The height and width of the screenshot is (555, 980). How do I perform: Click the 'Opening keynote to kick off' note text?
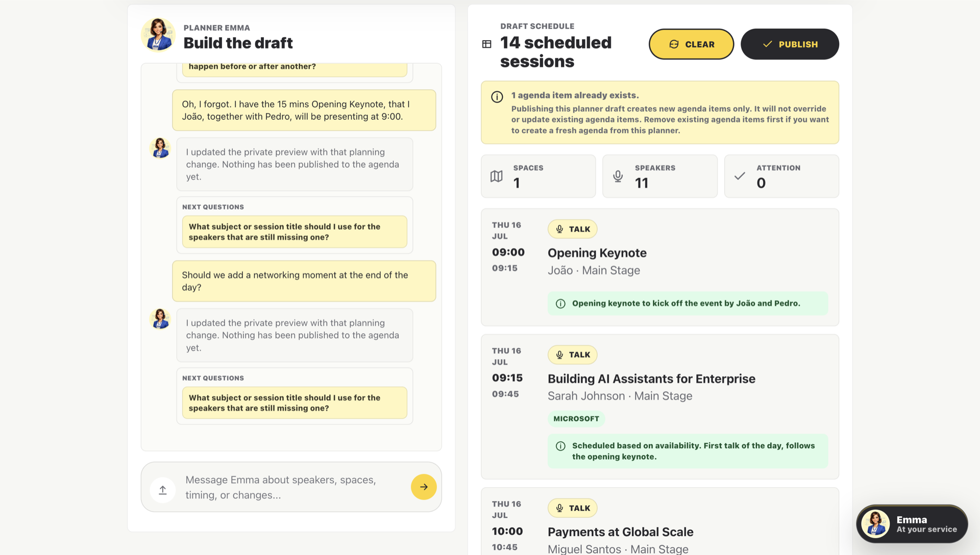pyautogui.click(x=686, y=304)
